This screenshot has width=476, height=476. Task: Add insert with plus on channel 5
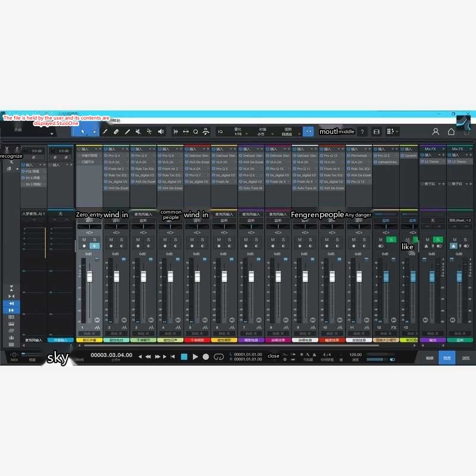click(x=208, y=149)
